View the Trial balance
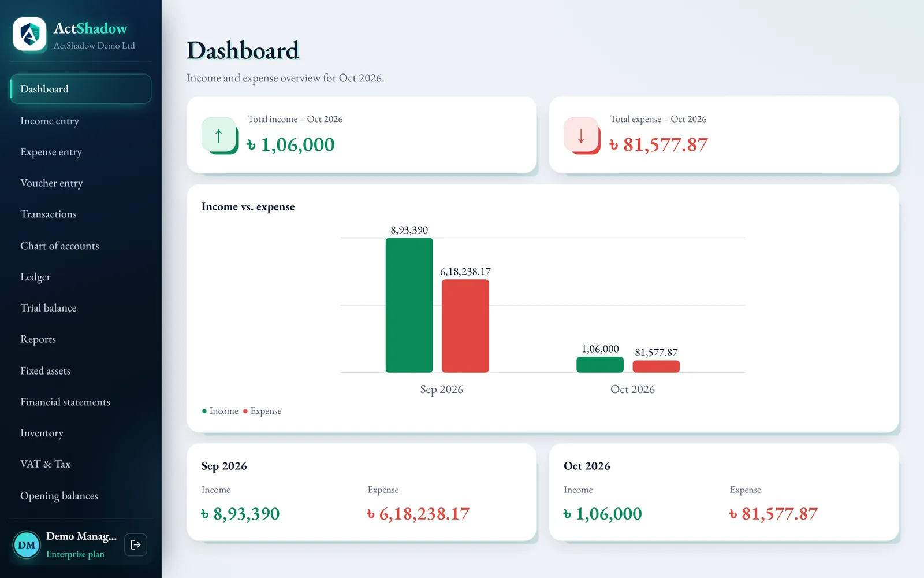 pyautogui.click(x=81, y=308)
